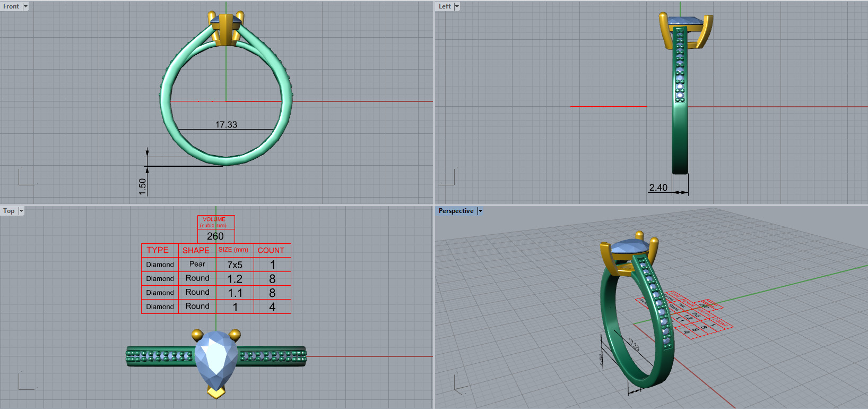
Task: Click the Front viewport title label
Action: point(11,6)
